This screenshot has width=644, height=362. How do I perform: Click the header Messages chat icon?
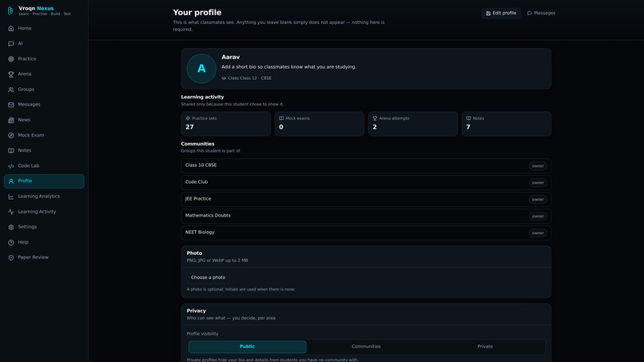point(530,13)
